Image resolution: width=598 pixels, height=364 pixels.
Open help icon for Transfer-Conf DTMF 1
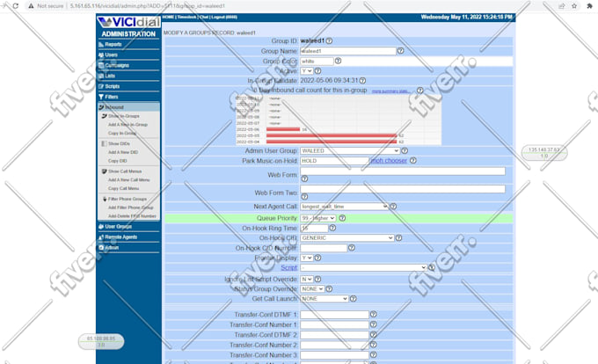point(374,314)
